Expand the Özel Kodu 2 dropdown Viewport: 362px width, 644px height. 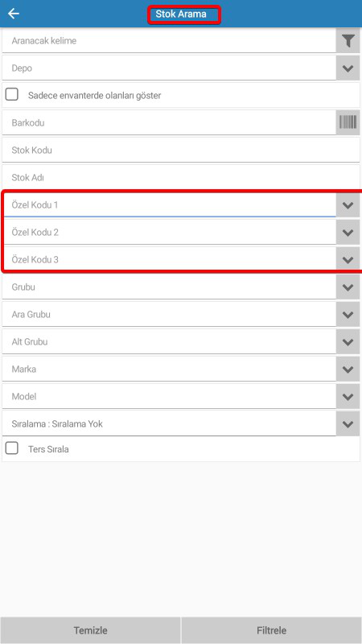coord(348,233)
